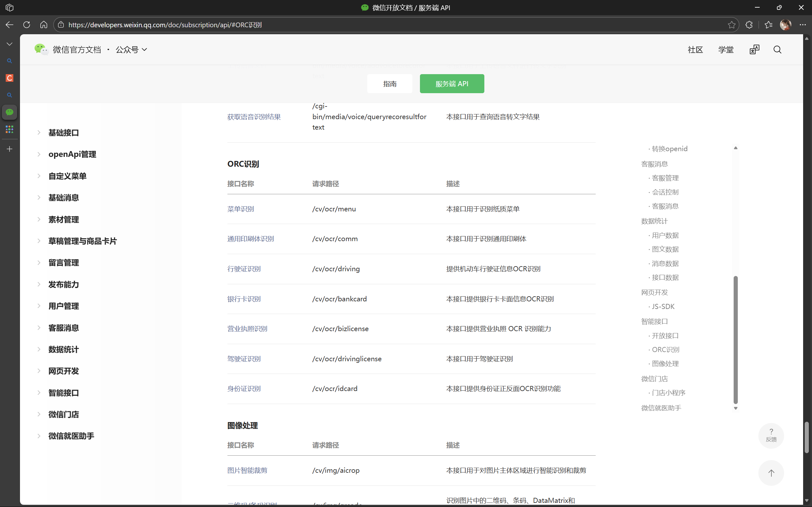Switch to the 指南 tab

pyautogui.click(x=390, y=84)
